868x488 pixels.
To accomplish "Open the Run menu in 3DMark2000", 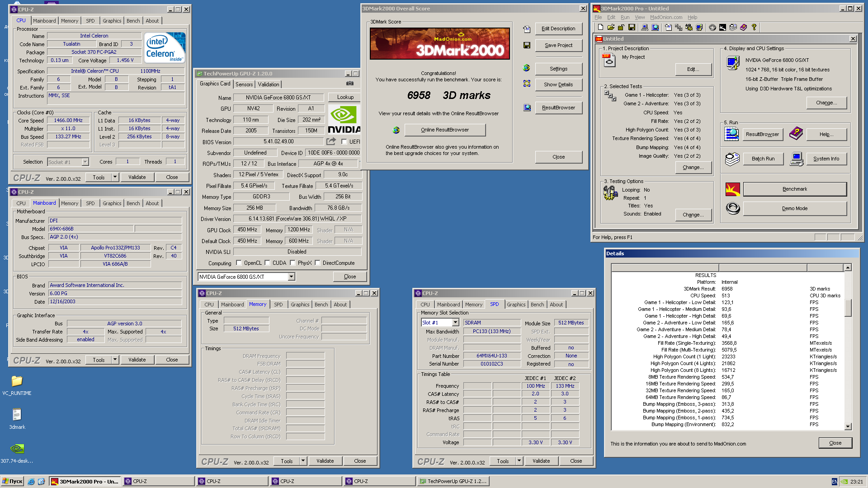I will click(x=625, y=18).
